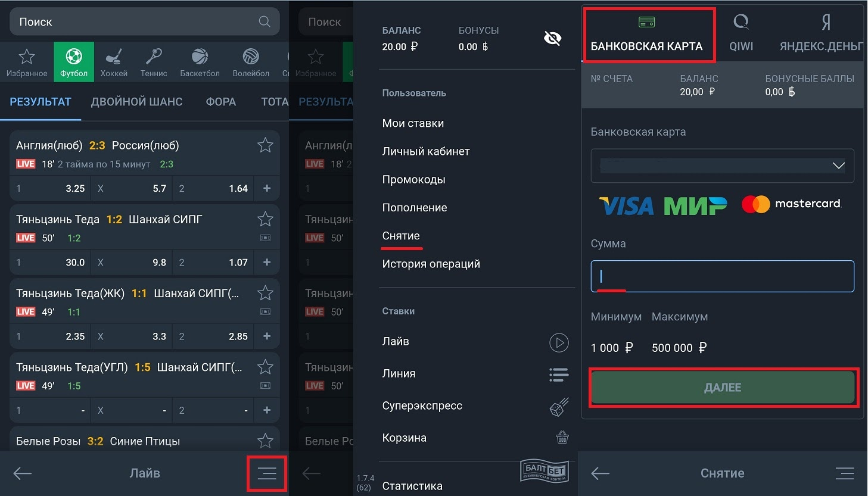Go back using arrow beside Снятие

[x=600, y=473]
